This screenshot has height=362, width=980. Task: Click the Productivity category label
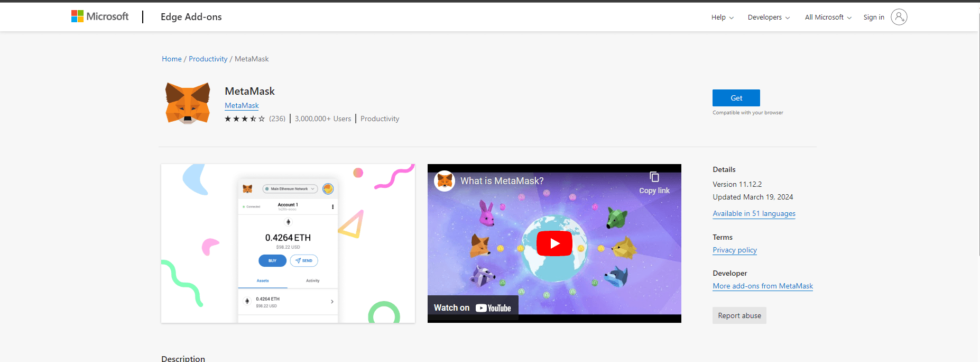tap(380, 119)
